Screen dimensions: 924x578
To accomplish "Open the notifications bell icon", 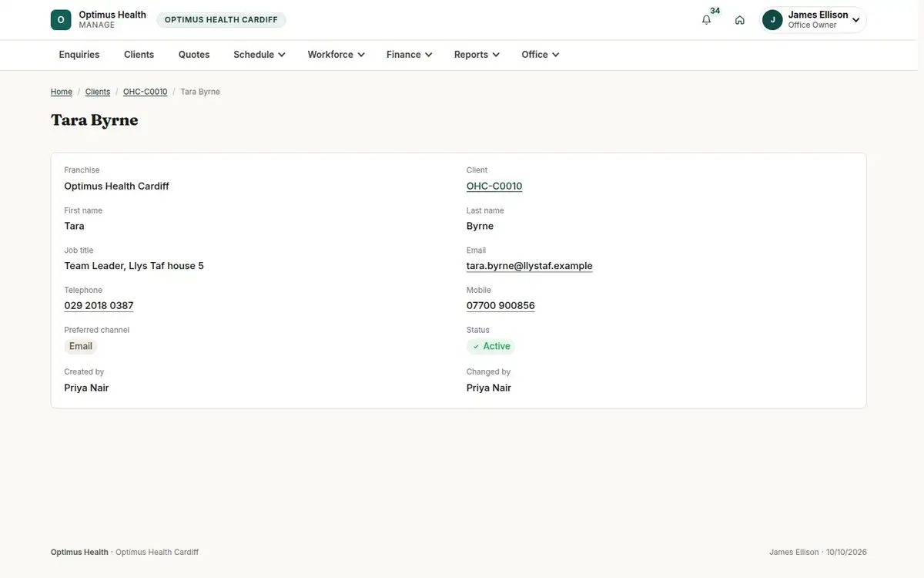I will click(706, 20).
